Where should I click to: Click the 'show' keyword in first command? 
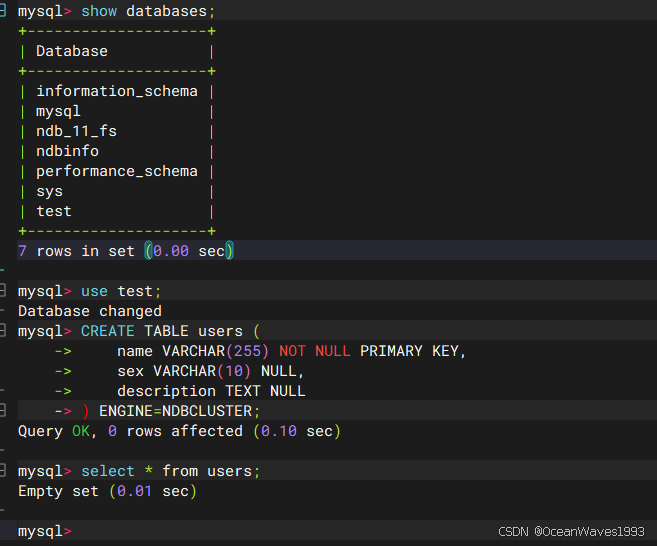99,11
